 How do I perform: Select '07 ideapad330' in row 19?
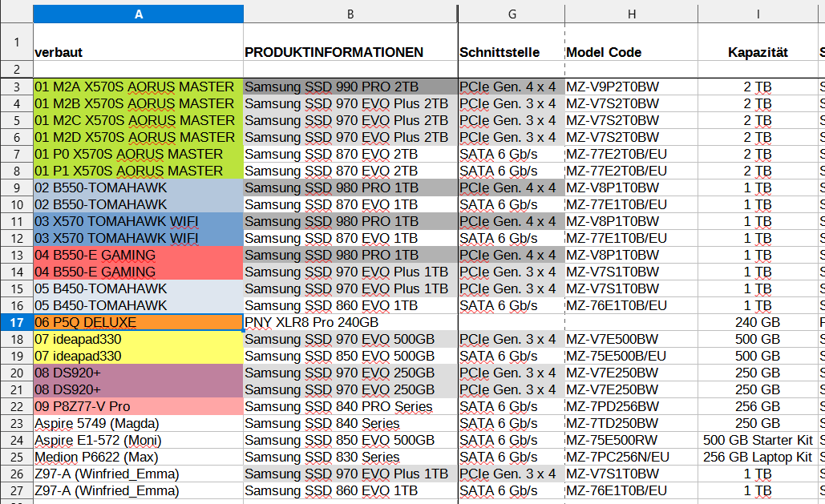coord(139,357)
